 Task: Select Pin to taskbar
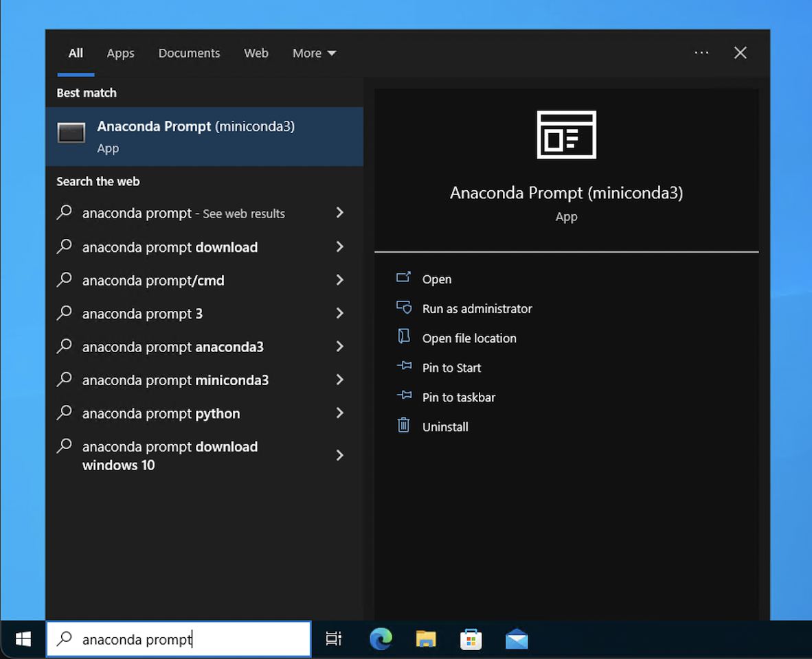[x=459, y=397]
